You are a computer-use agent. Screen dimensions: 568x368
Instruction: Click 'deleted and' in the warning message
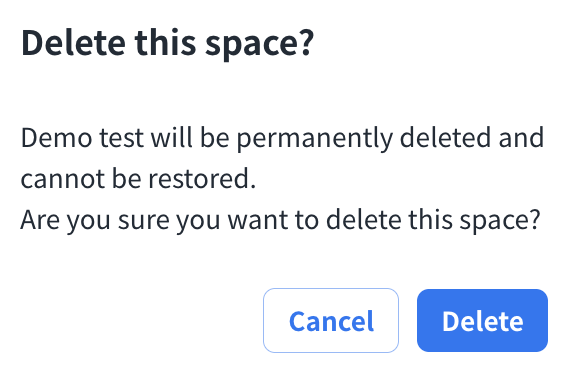click(x=472, y=138)
